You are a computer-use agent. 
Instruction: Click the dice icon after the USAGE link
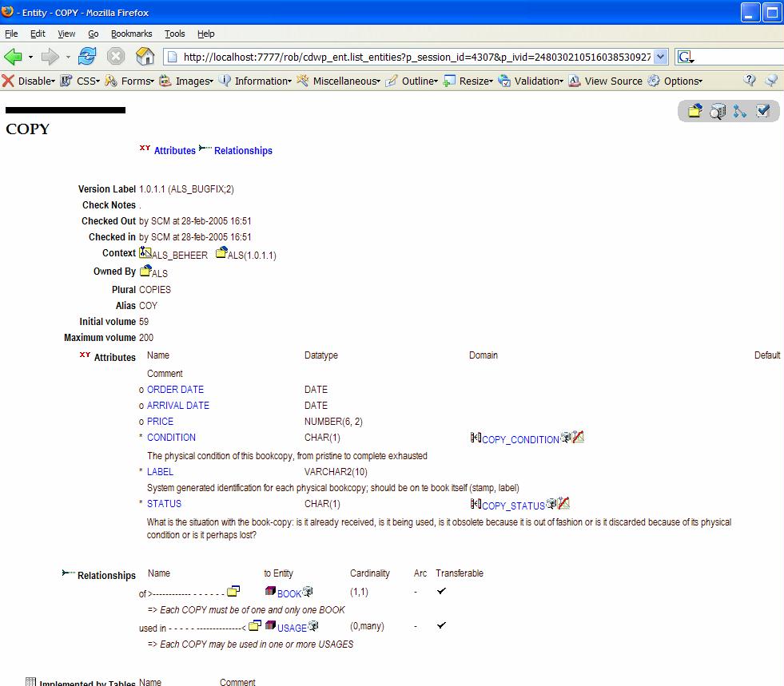pos(313,625)
